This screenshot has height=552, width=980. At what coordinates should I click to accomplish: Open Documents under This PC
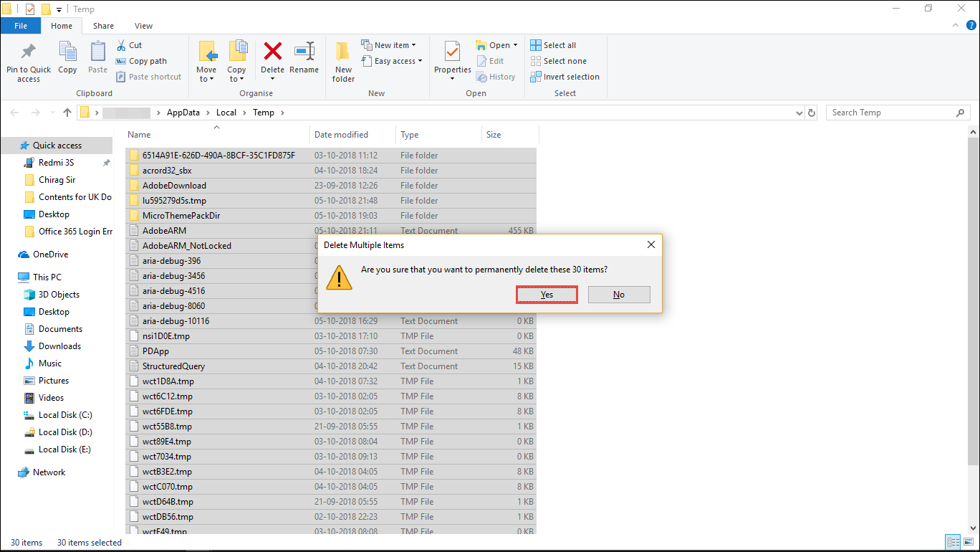click(x=60, y=329)
